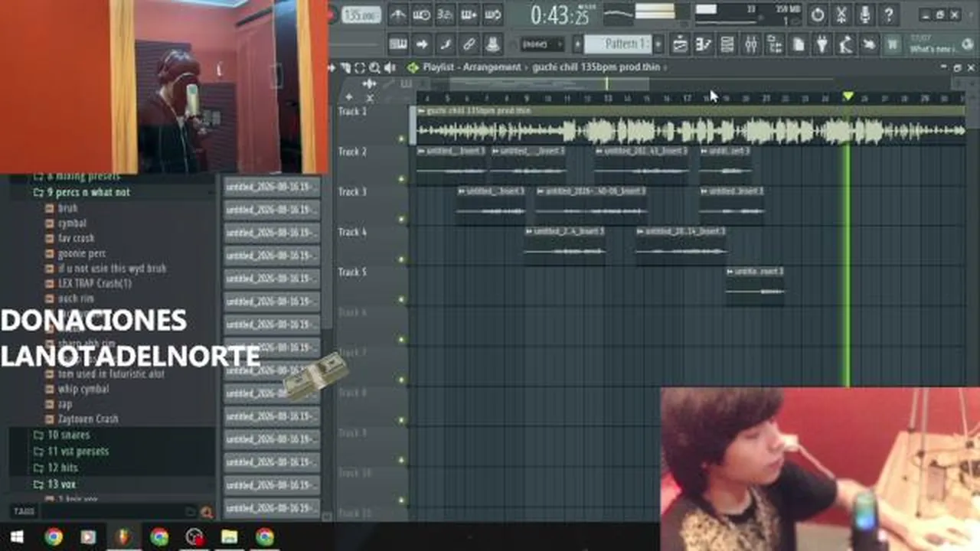Screen dimensions: 980x551
Task: Click the toolbar icon right of the plug icon
Action: [846, 44]
